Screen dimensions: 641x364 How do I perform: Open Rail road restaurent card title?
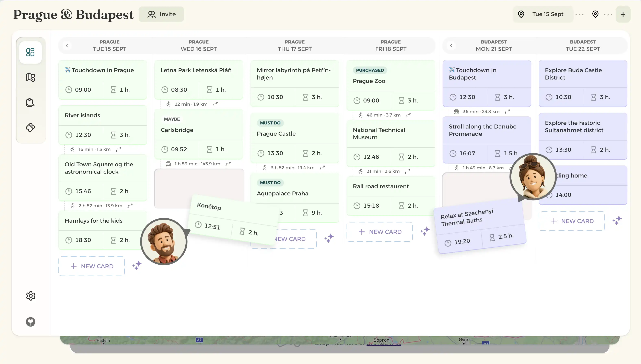(381, 186)
